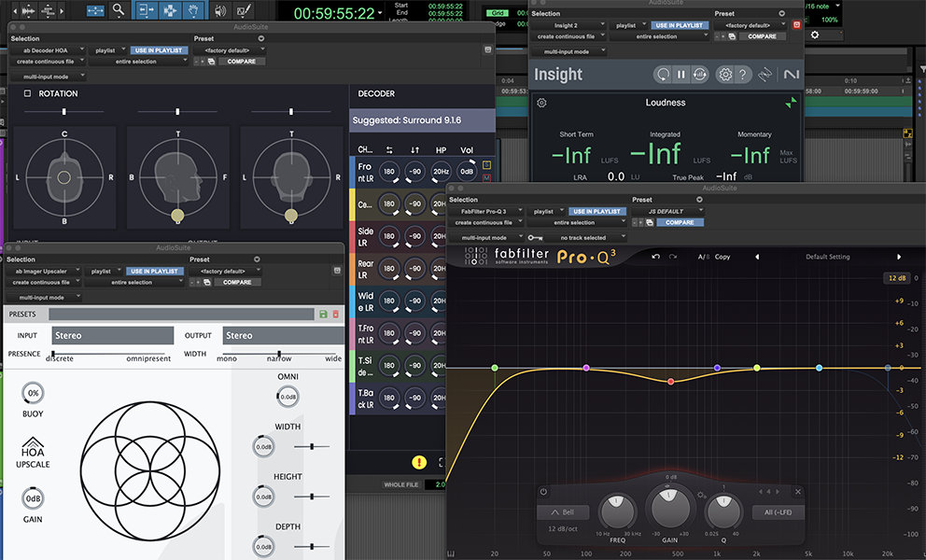Select the Pencil tool

coord(243,10)
